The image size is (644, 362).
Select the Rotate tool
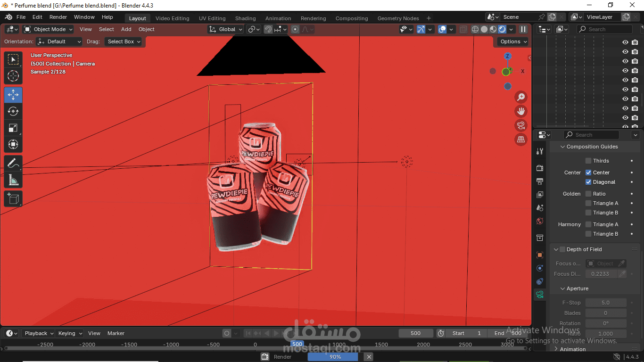[13, 111]
